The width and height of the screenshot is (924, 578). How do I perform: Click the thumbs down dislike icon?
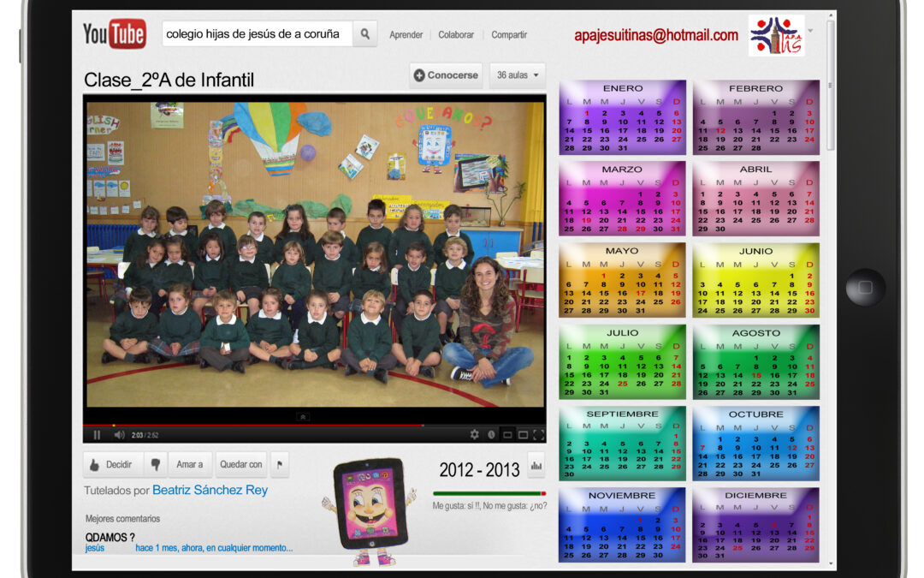coord(155,464)
